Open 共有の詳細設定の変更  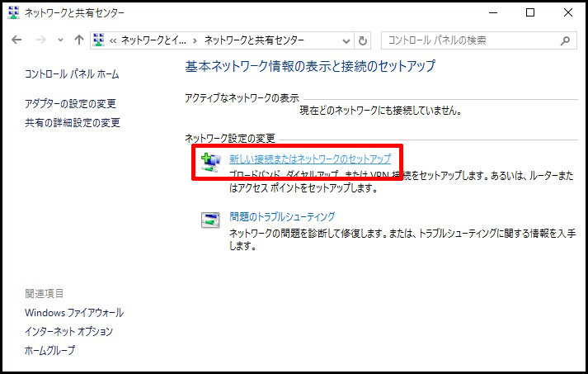pyautogui.click(x=73, y=123)
